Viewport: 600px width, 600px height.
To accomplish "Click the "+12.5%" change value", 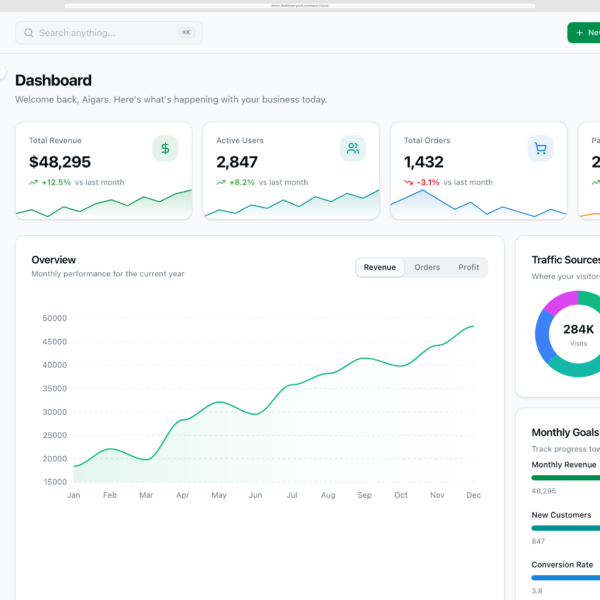I will (56, 183).
